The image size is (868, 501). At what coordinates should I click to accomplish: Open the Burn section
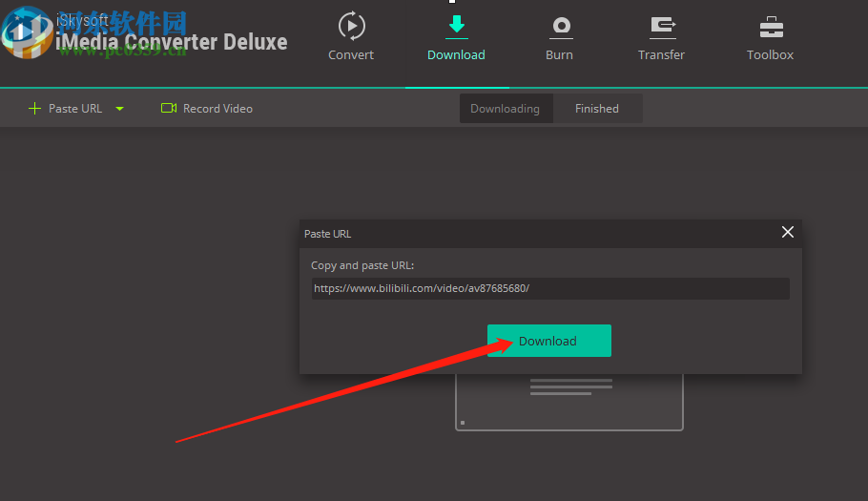coord(560,37)
